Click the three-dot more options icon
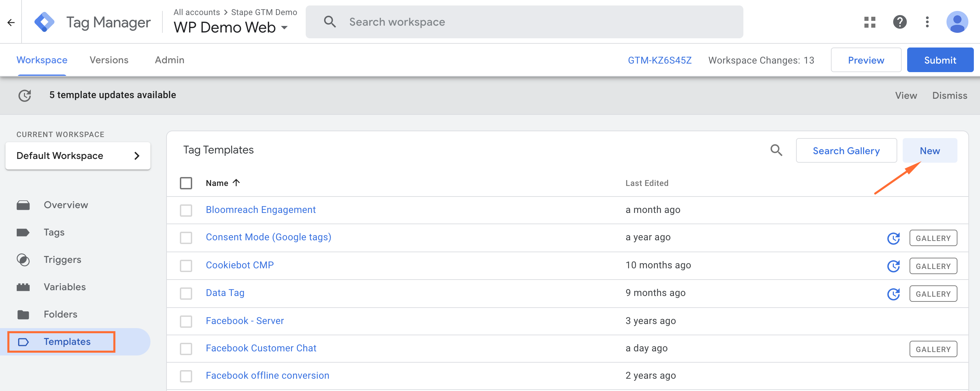The width and height of the screenshot is (980, 391). pyautogui.click(x=927, y=22)
